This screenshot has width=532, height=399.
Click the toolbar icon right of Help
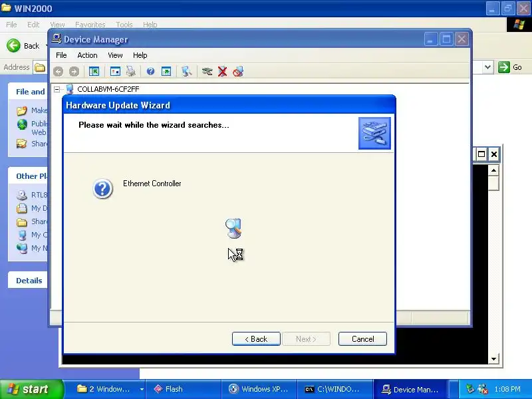(x=166, y=72)
